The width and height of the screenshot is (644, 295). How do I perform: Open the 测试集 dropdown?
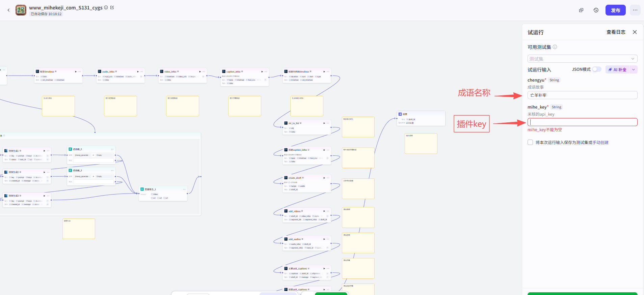coord(582,59)
